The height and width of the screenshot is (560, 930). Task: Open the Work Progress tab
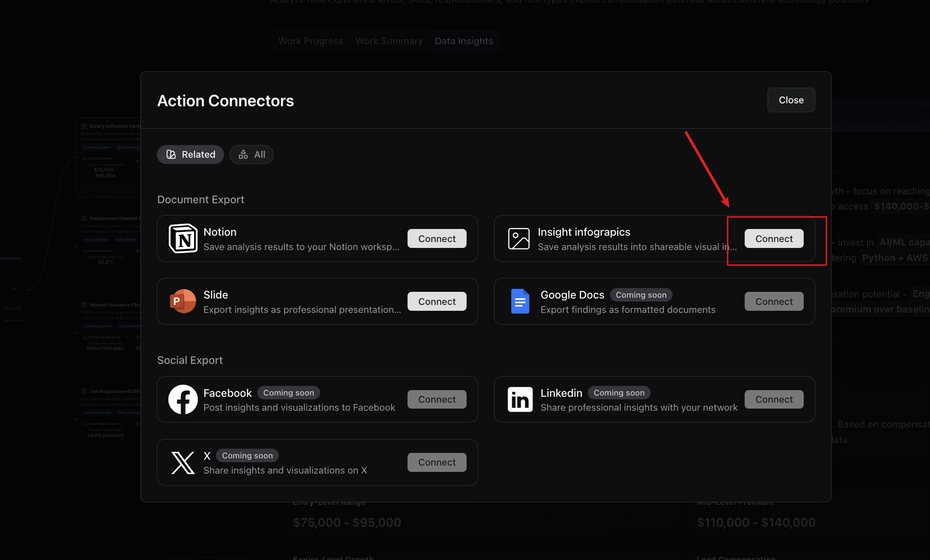(x=311, y=41)
